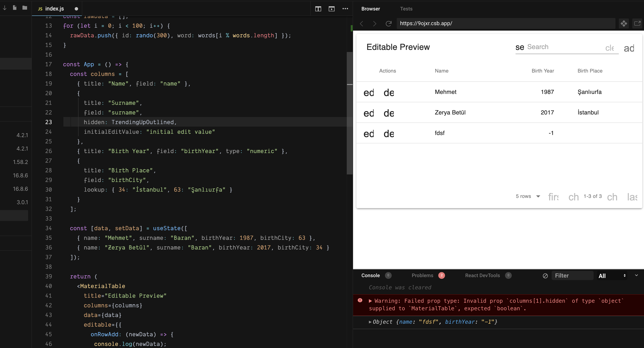The height and width of the screenshot is (348, 644).
Task: Split the editor into two panes
Action: coord(318,9)
